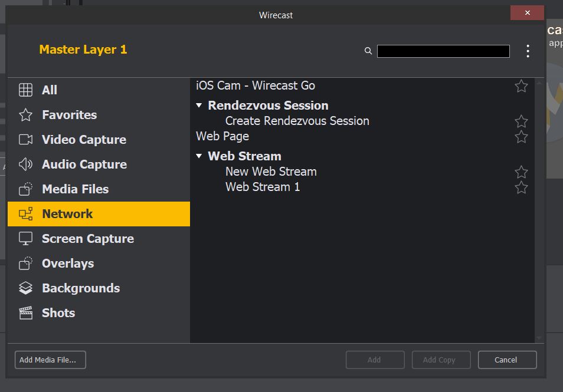Select the All category

click(99, 90)
